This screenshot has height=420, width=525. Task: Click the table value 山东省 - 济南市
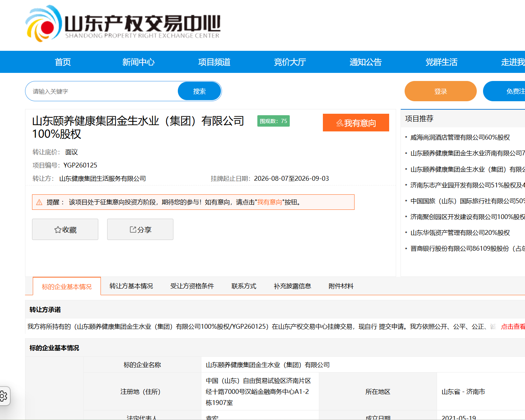[x=463, y=392]
